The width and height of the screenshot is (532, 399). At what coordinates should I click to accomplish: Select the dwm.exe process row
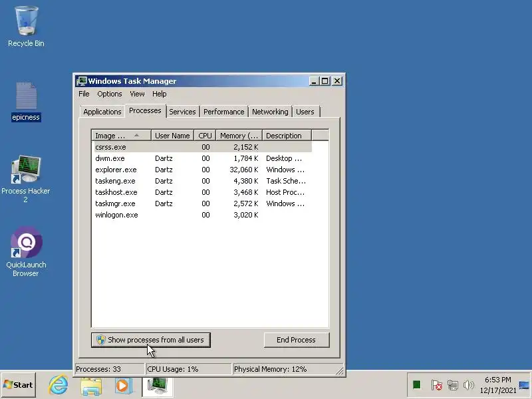point(203,158)
